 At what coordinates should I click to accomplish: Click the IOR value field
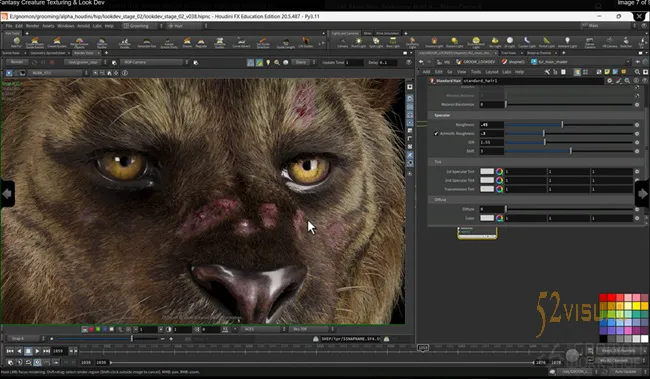[x=492, y=142]
